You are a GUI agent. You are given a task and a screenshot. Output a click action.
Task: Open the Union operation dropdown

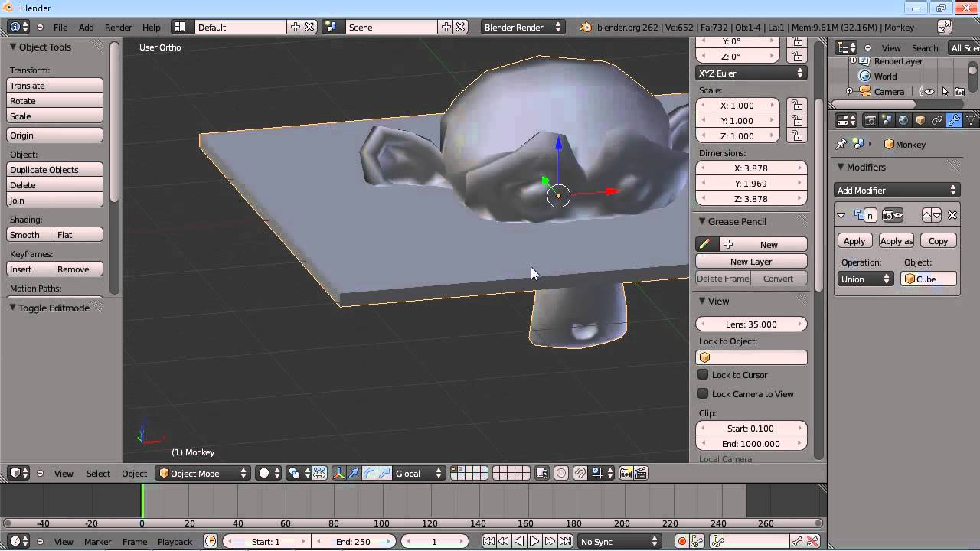coord(866,279)
